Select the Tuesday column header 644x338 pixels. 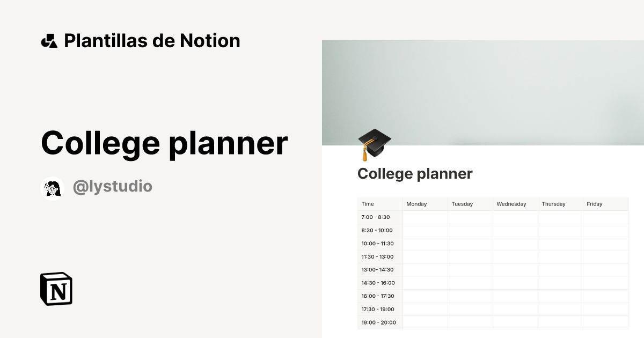coord(462,204)
